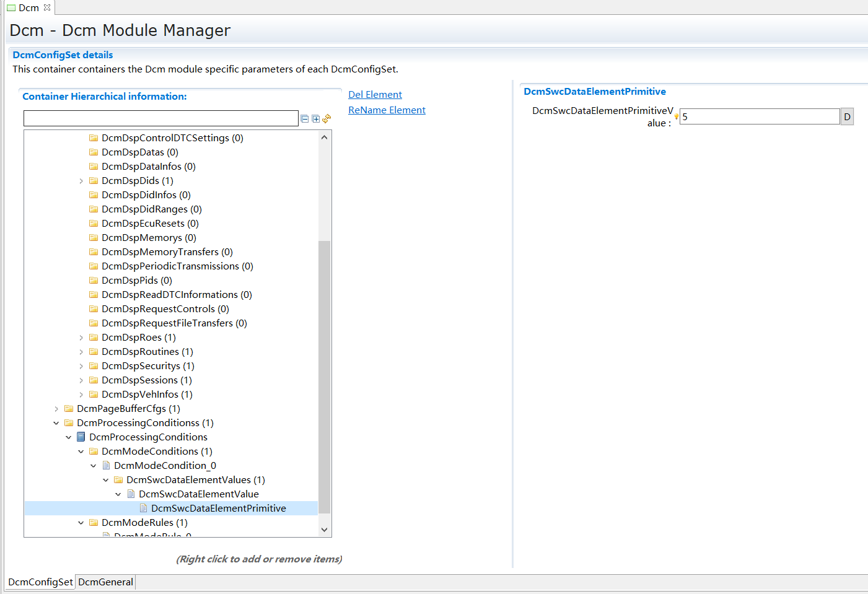The height and width of the screenshot is (594, 868).
Task: Click the DcmModeCondition_0 document icon
Action: pos(106,466)
